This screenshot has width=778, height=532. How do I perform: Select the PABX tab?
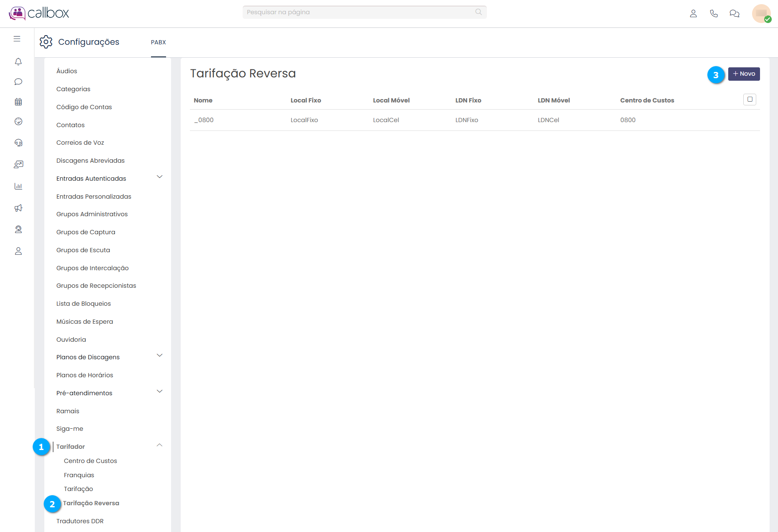click(158, 42)
